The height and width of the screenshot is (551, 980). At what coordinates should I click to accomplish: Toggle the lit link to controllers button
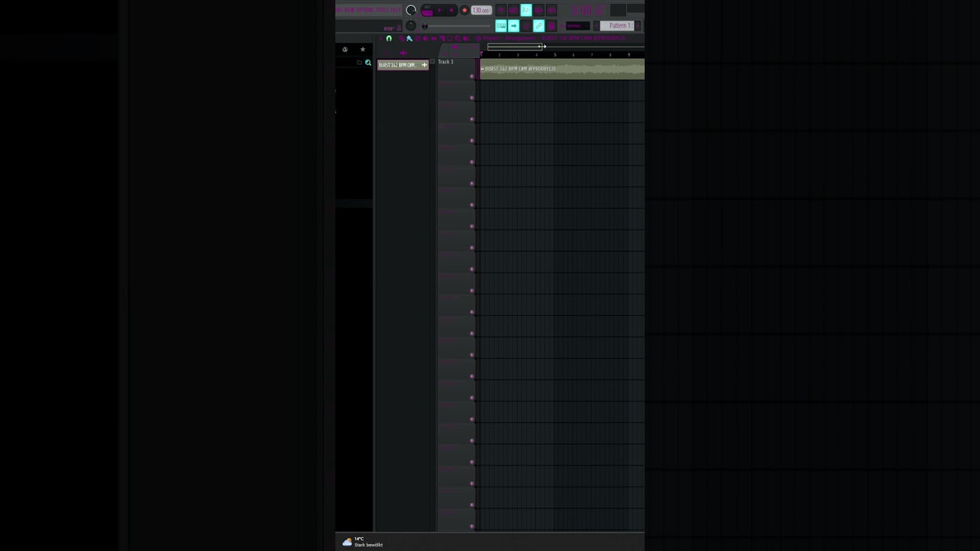click(x=539, y=26)
